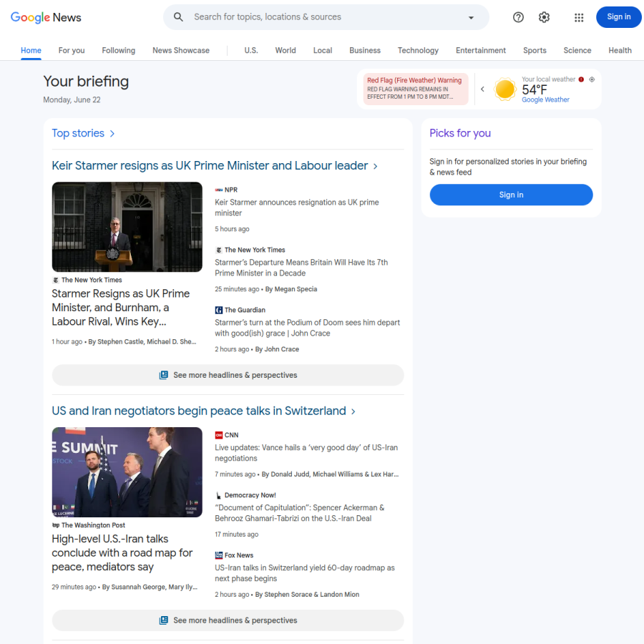Open 'Document of Capitulation' Democracy Now article
The image size is (644, 644).
pyautogui.click(x=300, y=513)
